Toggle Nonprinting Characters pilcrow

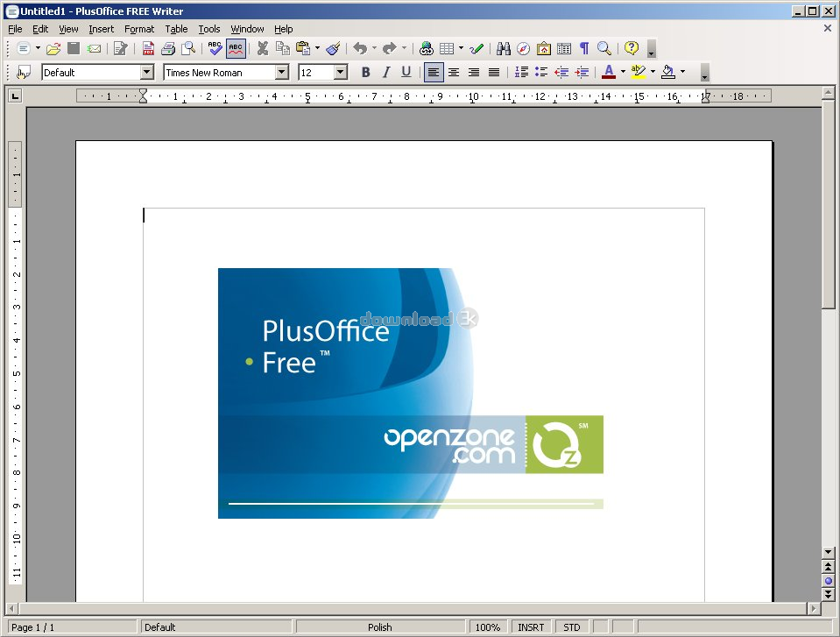point(584,49)
